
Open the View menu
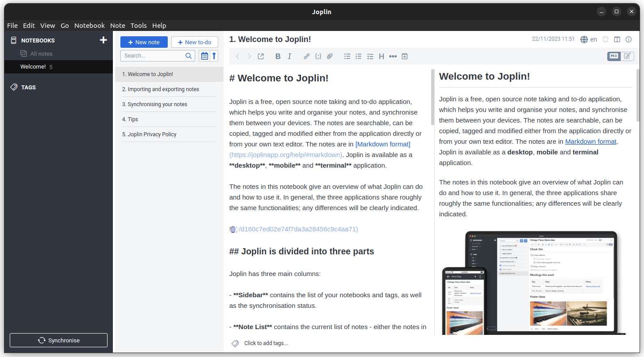point(48,26)
